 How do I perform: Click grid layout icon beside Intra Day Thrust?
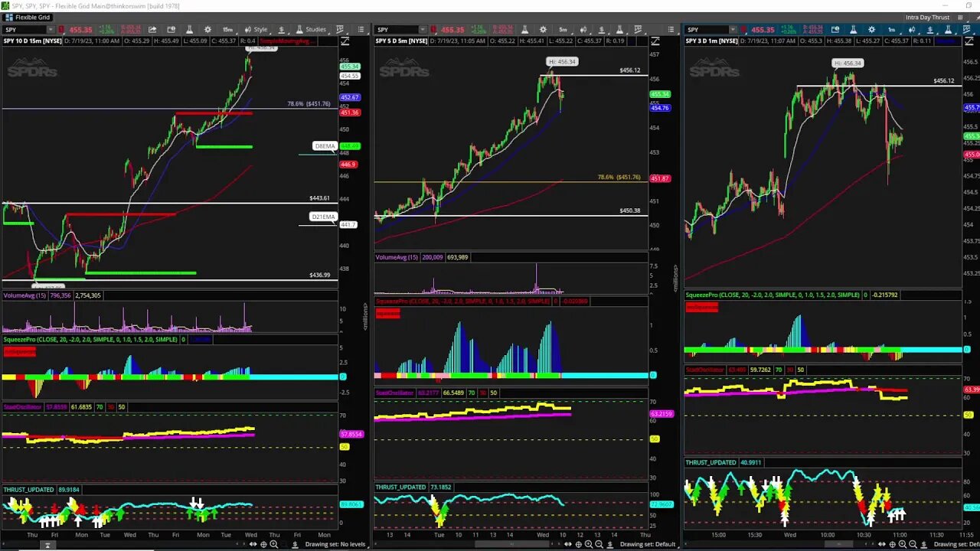pyautogui.click(x=961, y=17)
